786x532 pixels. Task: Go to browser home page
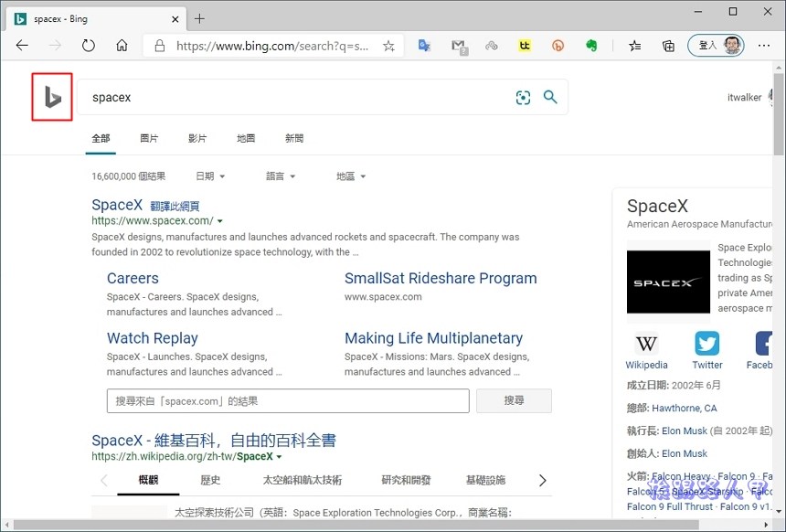point(122,46)
